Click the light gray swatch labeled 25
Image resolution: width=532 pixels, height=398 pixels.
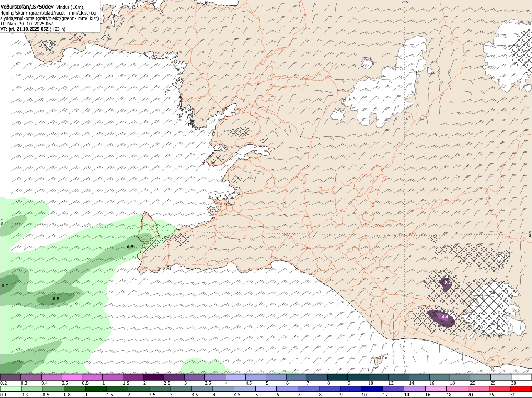pos(501,377)
